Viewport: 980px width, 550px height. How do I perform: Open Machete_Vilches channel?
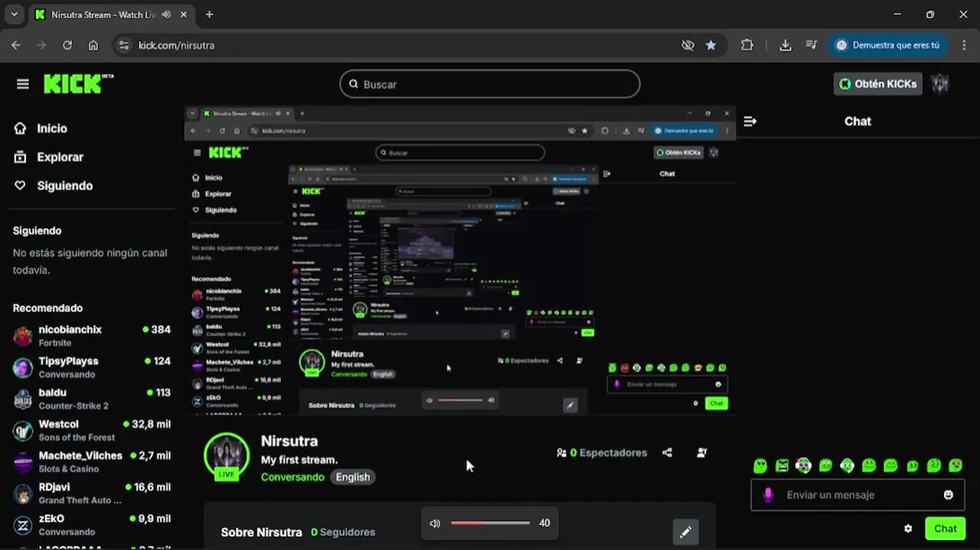pyautogui.click(x=92, y=461)
